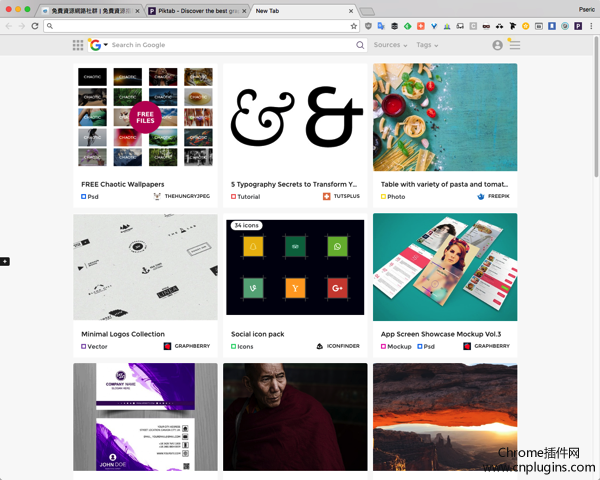This screenshot has height=480, width=600.
Task: Go forward with the browser arrow
Action: [22, 26]
